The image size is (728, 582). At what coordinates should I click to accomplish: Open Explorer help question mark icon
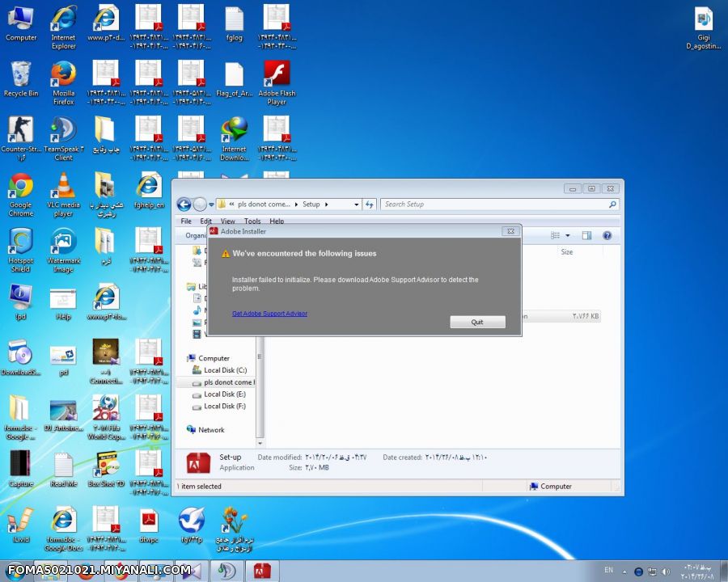tap(607, 236)
